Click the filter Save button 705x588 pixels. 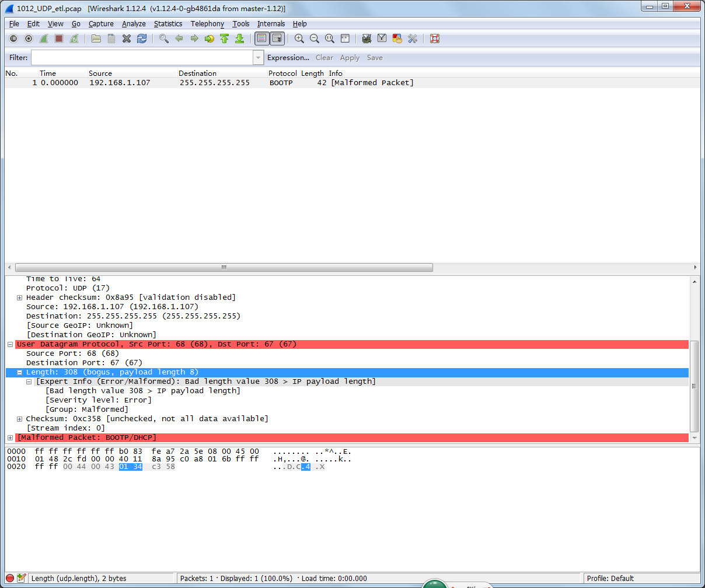click(375, 58)
